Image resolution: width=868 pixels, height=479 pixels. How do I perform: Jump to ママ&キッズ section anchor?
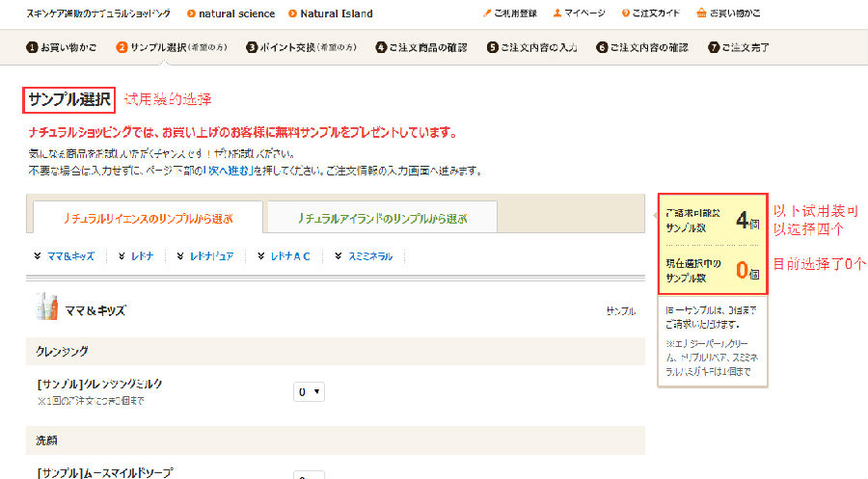(64, 256)
